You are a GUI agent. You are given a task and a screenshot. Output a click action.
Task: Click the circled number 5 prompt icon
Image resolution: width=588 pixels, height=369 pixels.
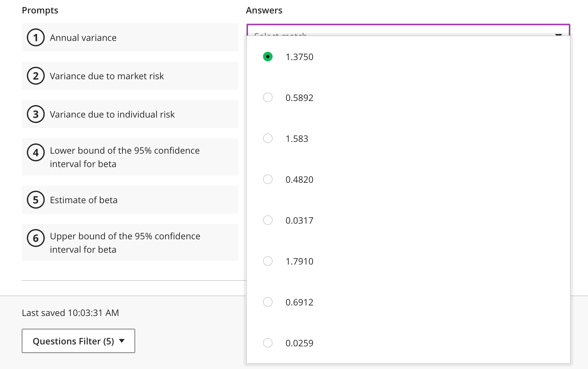pyautogui.click(x=36, y=200)
